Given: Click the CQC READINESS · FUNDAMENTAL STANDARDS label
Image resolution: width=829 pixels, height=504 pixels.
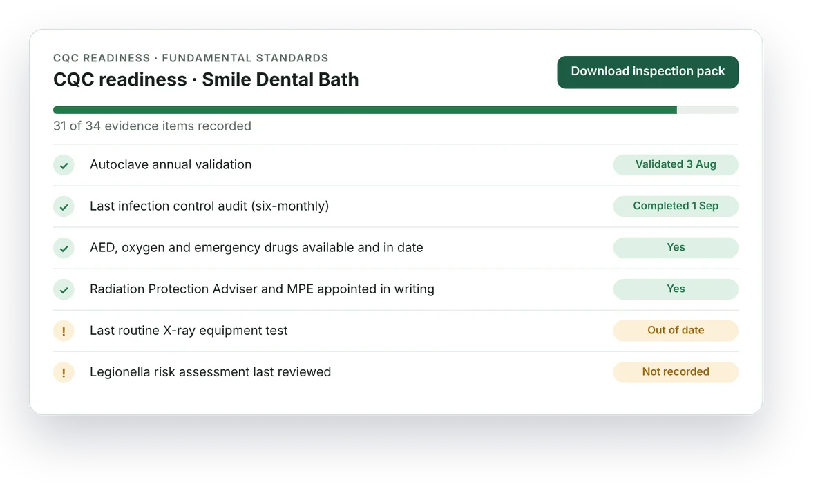Looking at the screenshot, I should point(191,58).
